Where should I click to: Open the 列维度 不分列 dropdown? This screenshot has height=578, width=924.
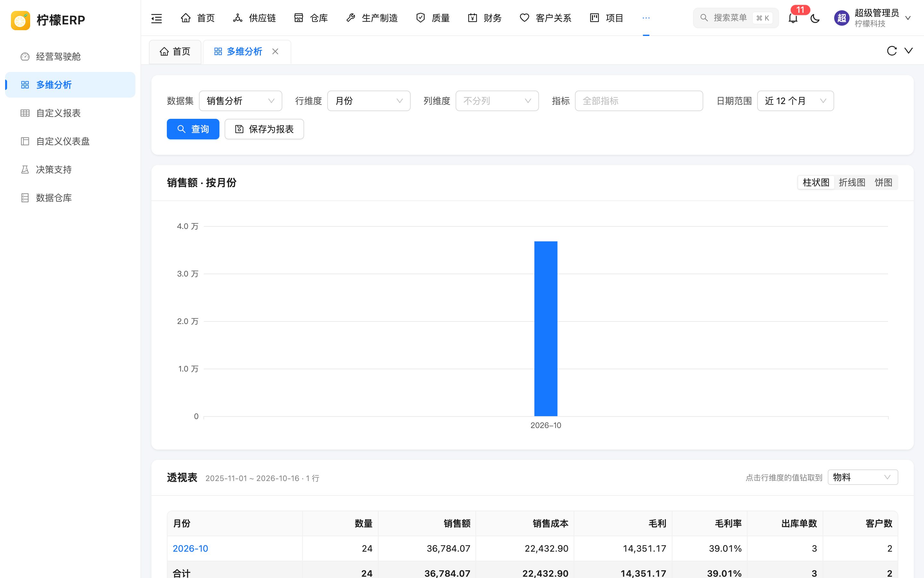pos(497,101)
